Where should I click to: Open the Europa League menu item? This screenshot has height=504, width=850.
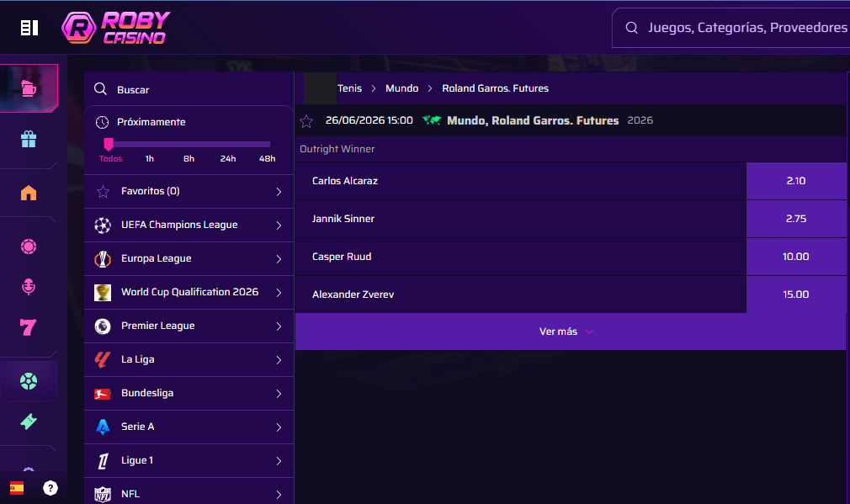point(189,259)
